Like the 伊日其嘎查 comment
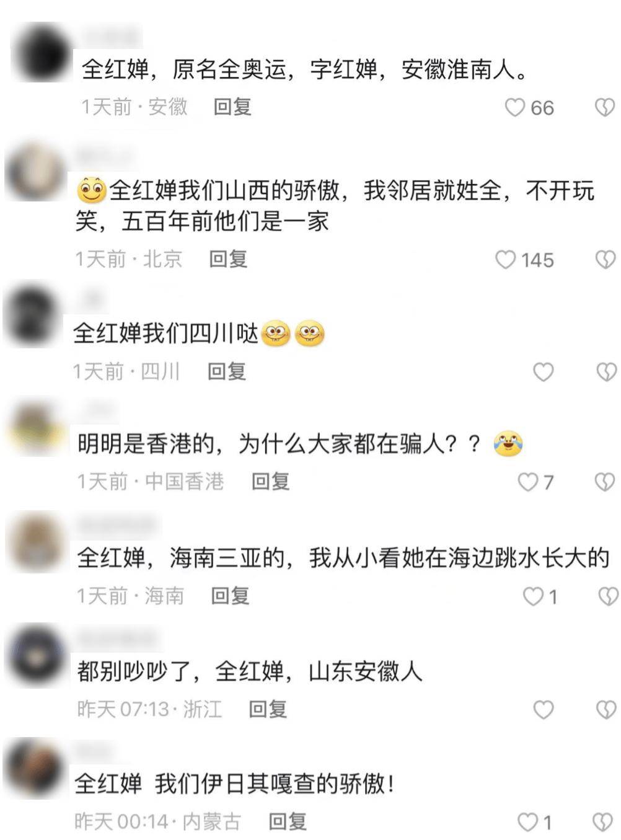621x840 pixels. (527, 822)
